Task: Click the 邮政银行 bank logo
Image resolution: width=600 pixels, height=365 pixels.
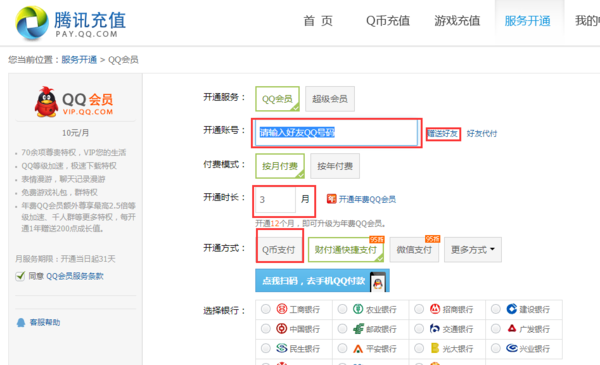Action: tap(358, 328)
